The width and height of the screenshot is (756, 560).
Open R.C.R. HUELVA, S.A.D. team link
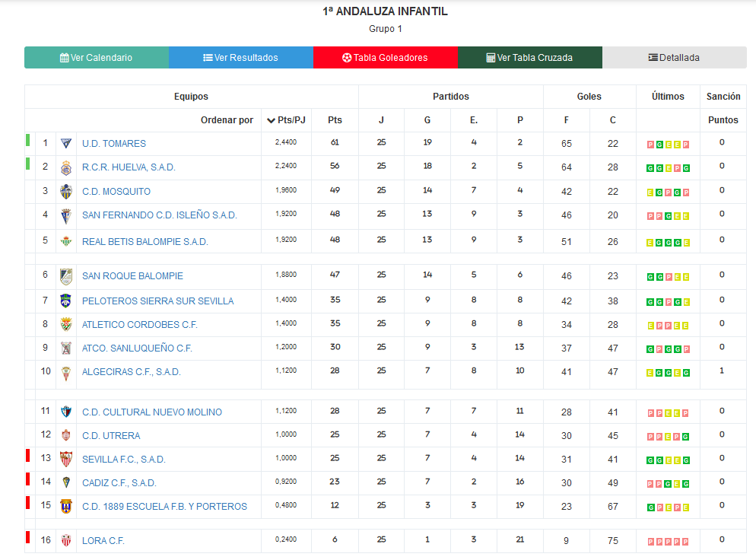(x=129, y=167)
